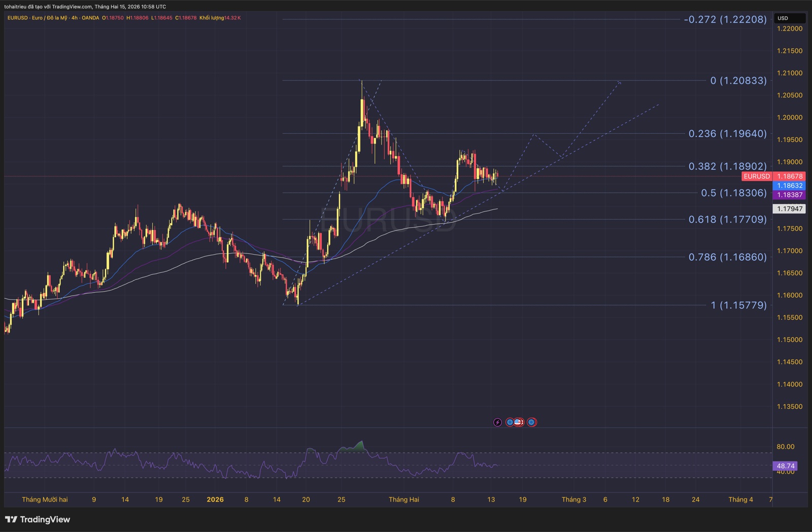Click the purple 1.18387 moving average price tag

tap(789, 195)
